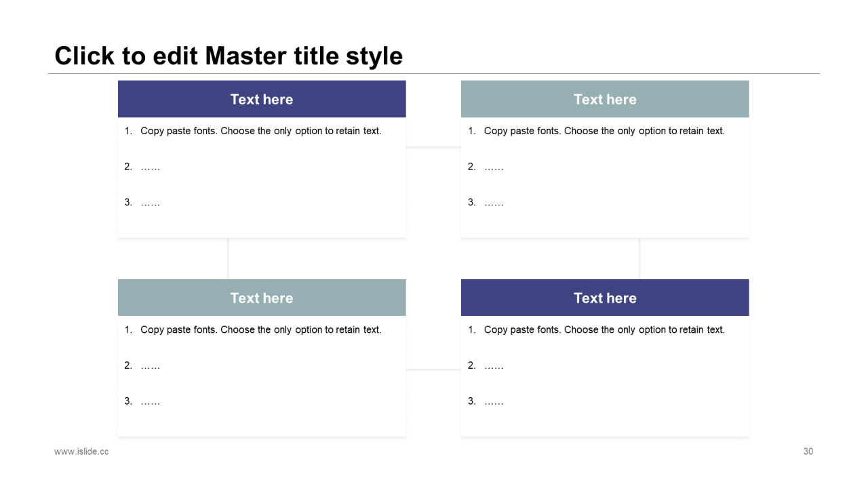Image resolution: width=868 pixels, height=488 pixels.
Task: Select the slide number 30 in the footer
Action: coord(808,451)
